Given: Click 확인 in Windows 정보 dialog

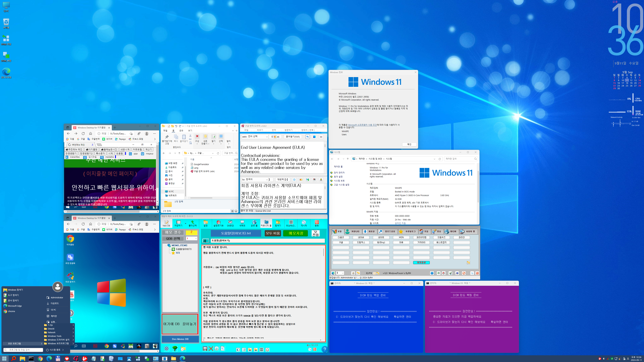Looking at the screenshot, I should pos(409,144).
